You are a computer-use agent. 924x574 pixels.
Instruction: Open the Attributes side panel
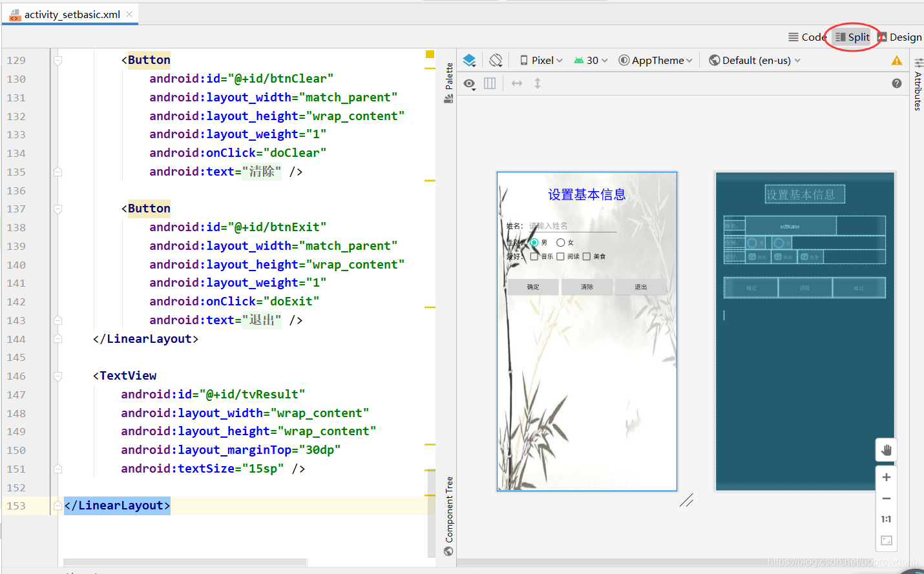point(918,84)
